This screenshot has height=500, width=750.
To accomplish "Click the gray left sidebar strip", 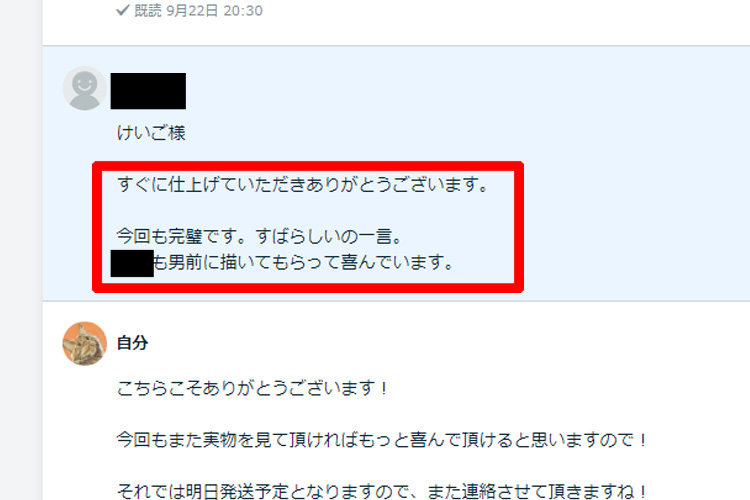I will click(21, 250).
